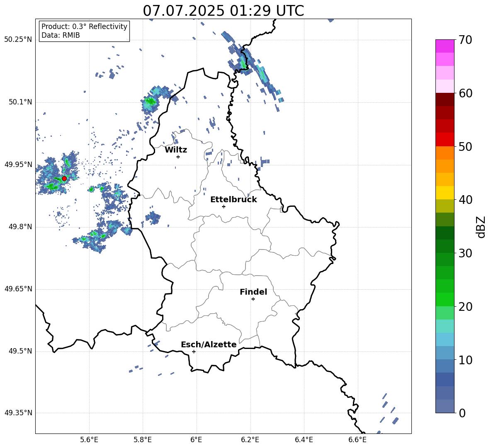Pick the bright red colorbar segment above 50
This screenshot has width=491, height=448.
(445, 140)
